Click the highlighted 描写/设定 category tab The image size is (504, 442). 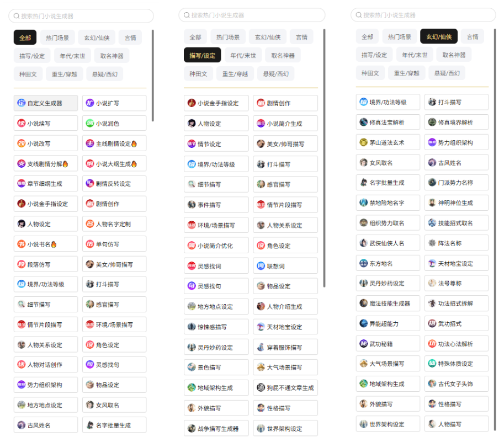(x=203, y=55)
